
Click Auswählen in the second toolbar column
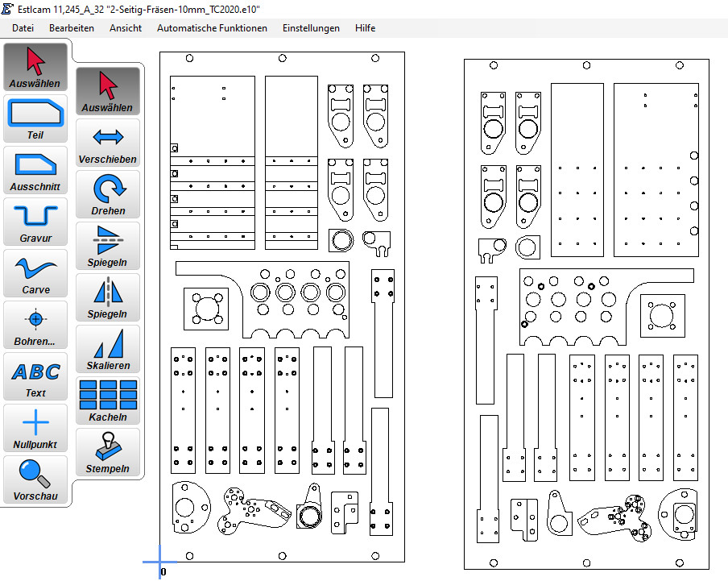coord(108,92)
